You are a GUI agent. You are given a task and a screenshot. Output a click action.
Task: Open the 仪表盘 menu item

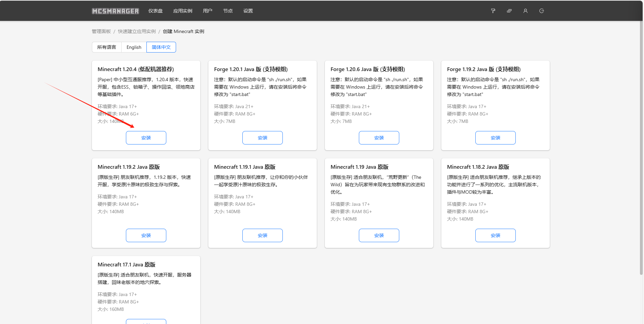pos(156,11)
